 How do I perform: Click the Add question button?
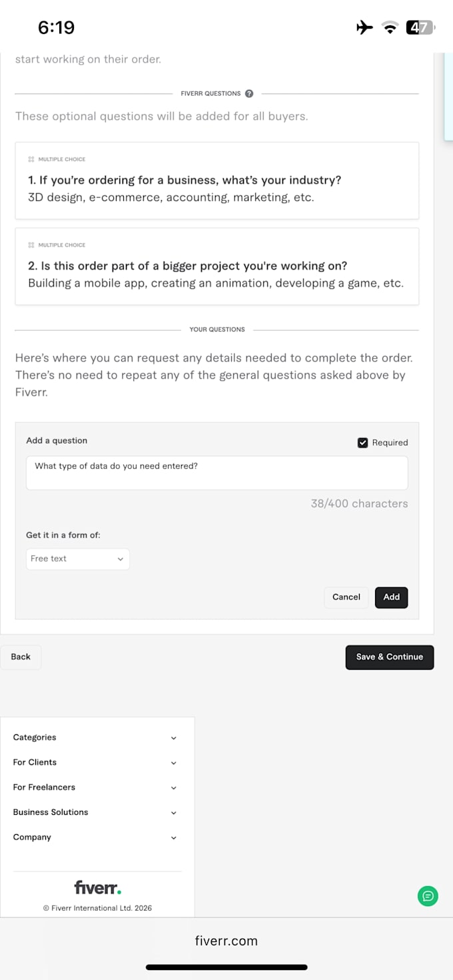(391, 597)
